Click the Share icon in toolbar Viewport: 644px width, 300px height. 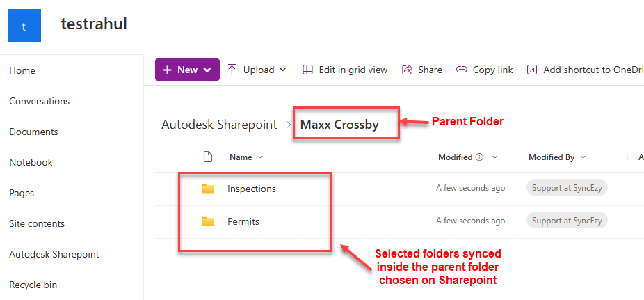[x=408, y=70]
